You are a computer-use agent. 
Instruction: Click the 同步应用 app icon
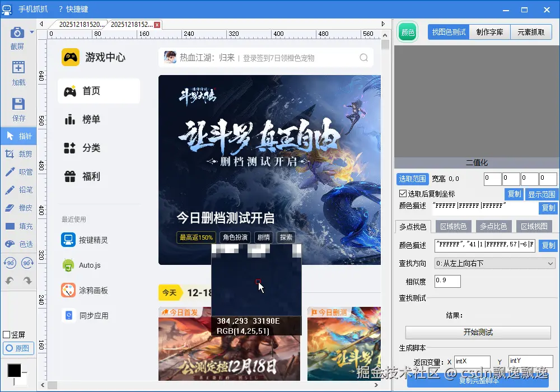pos(68,316)
